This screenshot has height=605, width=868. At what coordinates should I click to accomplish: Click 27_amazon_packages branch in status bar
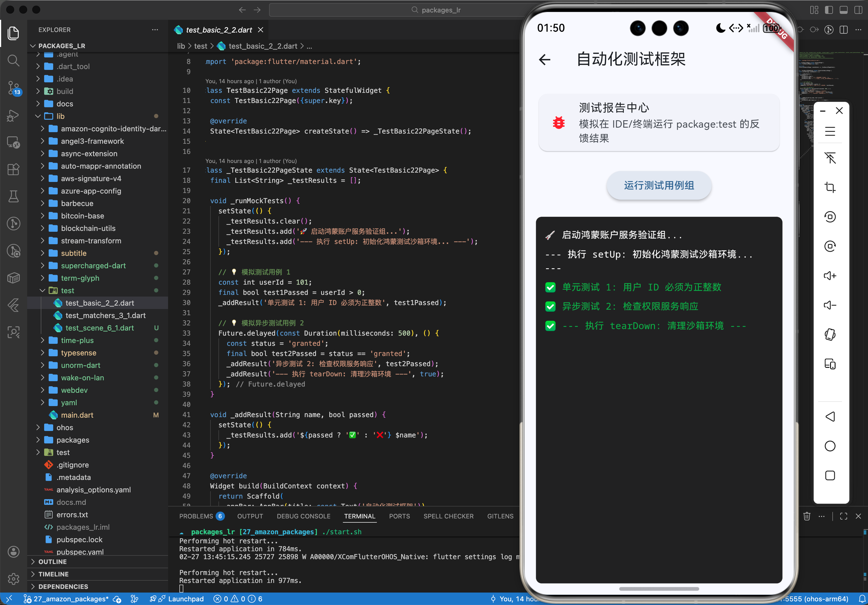tap(70, 598)
